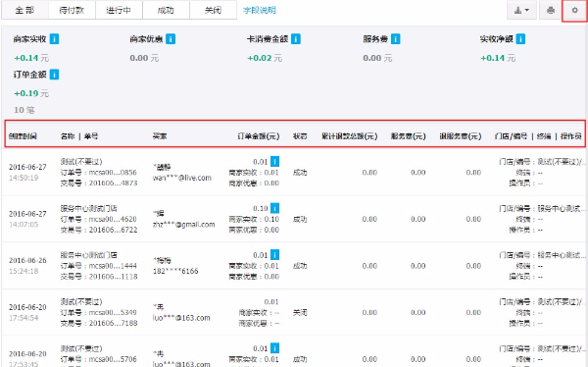The height and width of the screenshot is (367, 588).
Task: Click the 关闭 status in 17:54:54 row
Action: coord(300,312)
